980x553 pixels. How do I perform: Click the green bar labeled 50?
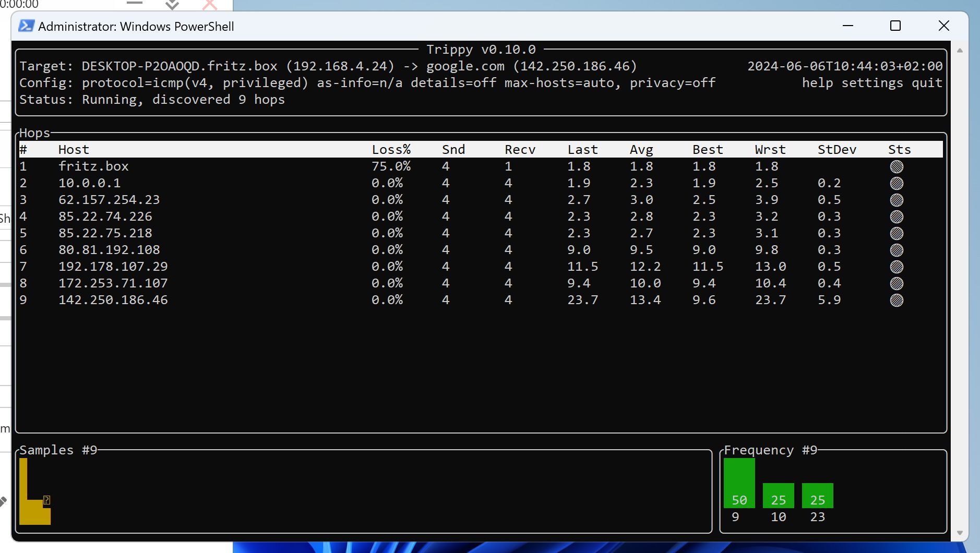coord(739,483)
